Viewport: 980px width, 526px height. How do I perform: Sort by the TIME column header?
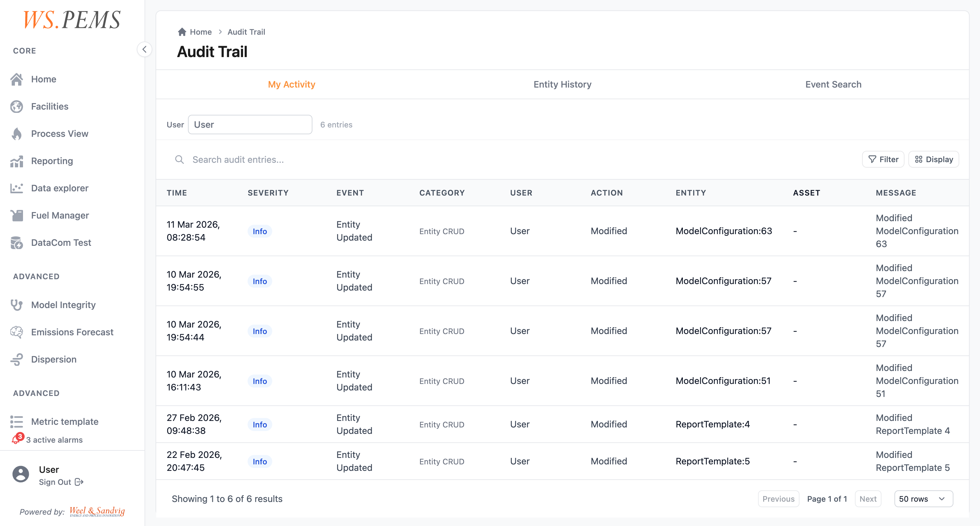177,193
